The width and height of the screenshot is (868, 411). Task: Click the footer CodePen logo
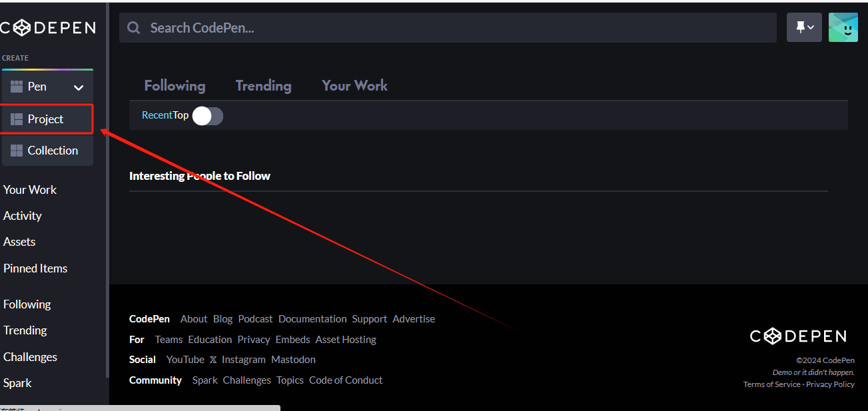pyautogui.click(x=798, y=336)
